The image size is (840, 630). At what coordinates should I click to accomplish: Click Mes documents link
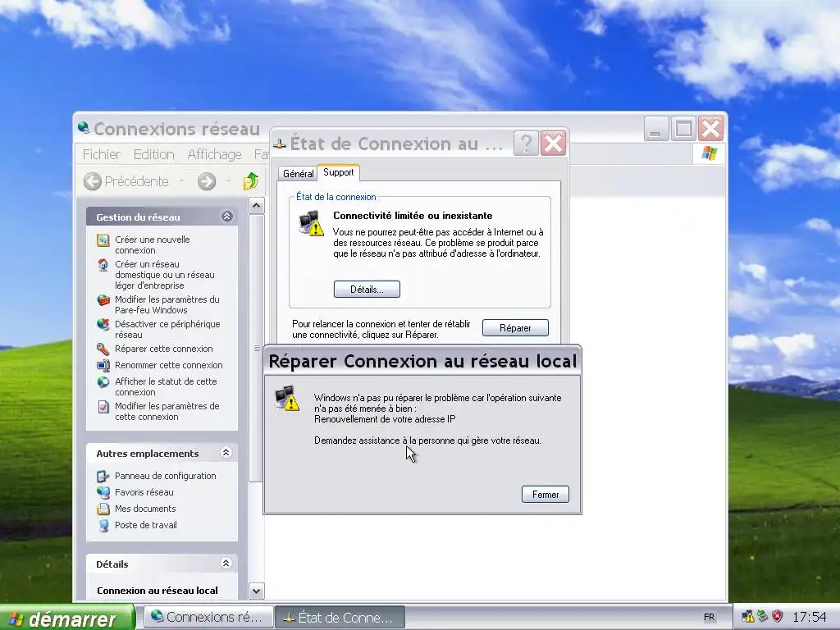click(145, 509)
